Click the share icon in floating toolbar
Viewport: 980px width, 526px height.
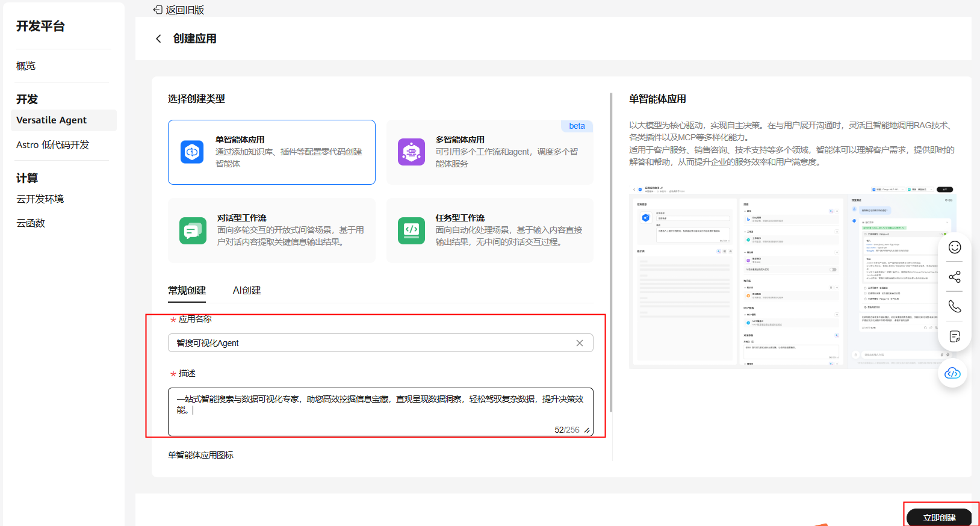(955, 277)
